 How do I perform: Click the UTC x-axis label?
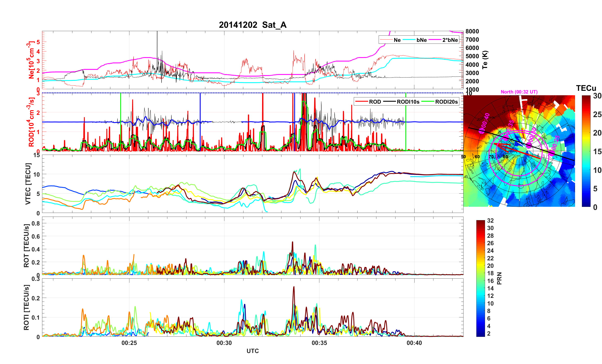252,351
